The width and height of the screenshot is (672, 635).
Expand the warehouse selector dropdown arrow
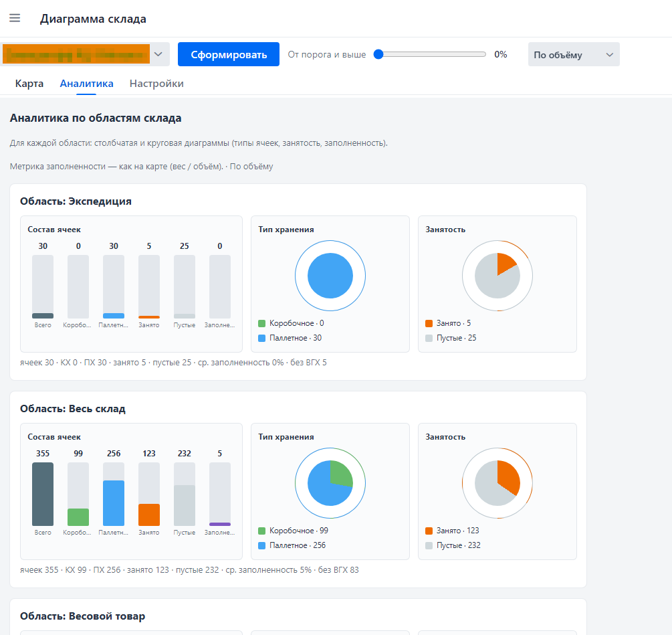158,54
